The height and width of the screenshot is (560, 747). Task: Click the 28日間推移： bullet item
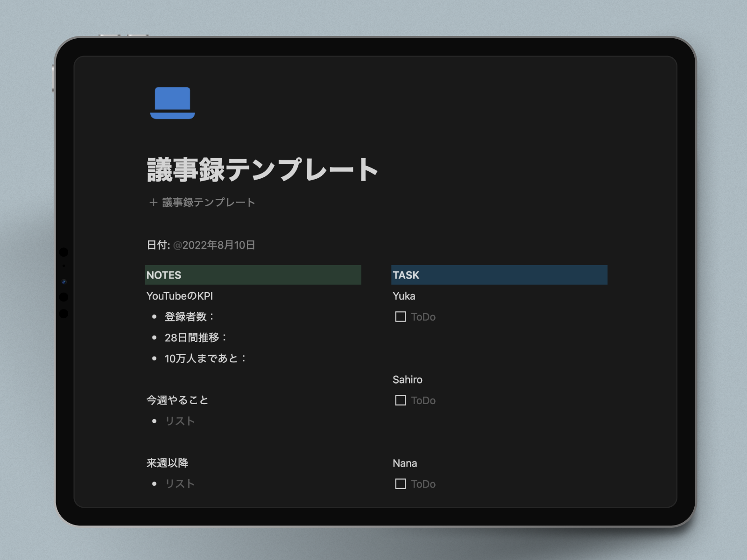[x=196, y=338]
